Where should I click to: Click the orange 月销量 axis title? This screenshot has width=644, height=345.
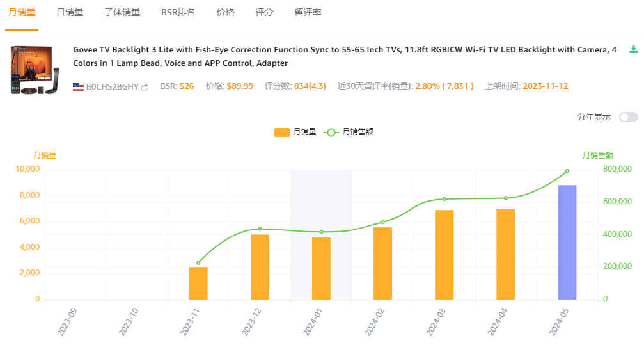tap(45, 156)
